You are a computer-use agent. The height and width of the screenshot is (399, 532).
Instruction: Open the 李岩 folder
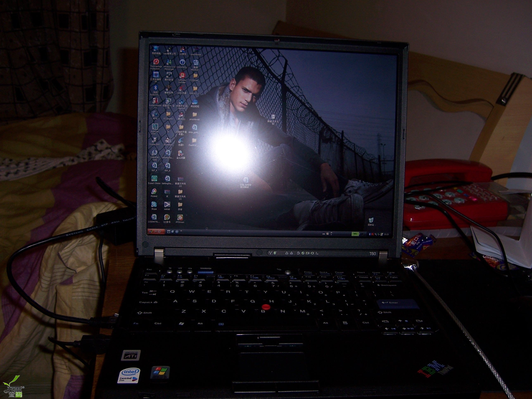pos(180,206)
